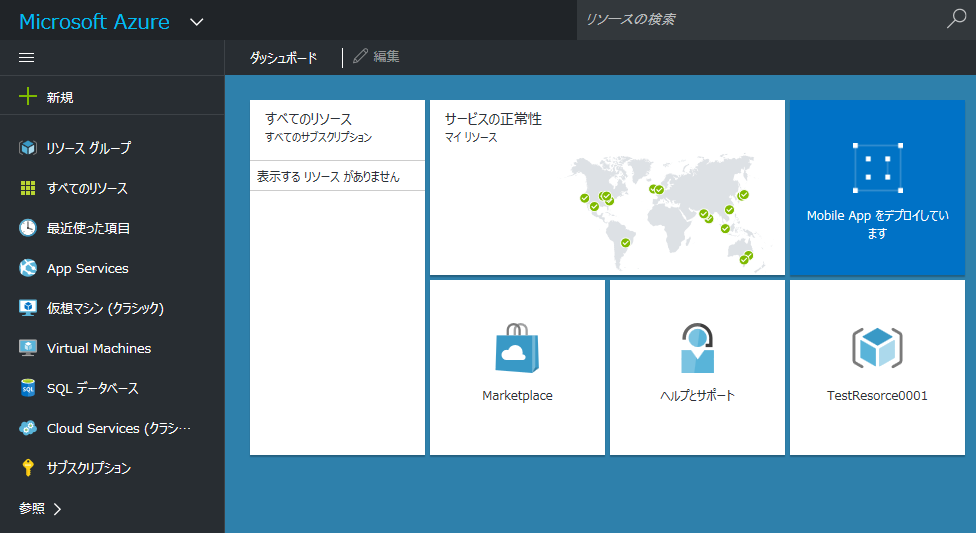Select SQL データベース in the sidebar
The width and height of the screenshot is (976, 533).
point(93,388)
